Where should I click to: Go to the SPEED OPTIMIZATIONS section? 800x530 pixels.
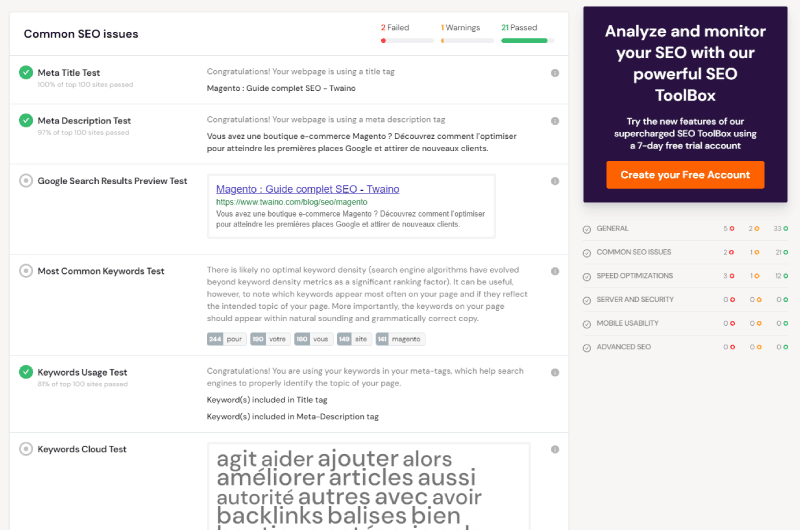[635, 275]
